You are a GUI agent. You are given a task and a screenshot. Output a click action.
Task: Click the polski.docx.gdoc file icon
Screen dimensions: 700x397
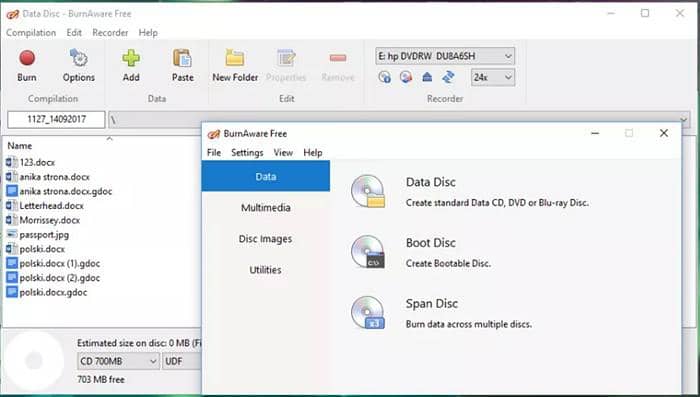[x=12, y=292]
